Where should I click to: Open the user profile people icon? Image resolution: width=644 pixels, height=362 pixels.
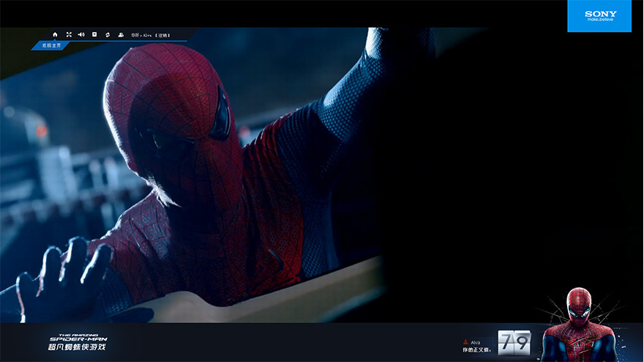click(121, 35)
